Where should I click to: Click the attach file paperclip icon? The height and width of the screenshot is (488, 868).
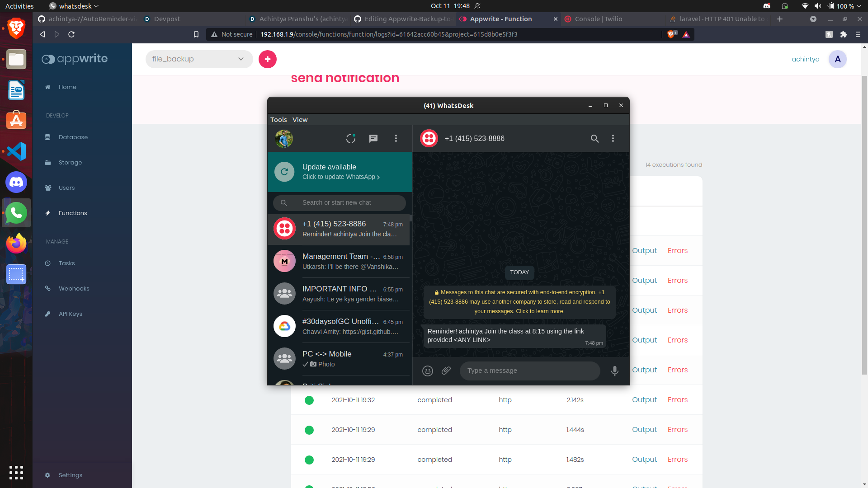(446, 371)
